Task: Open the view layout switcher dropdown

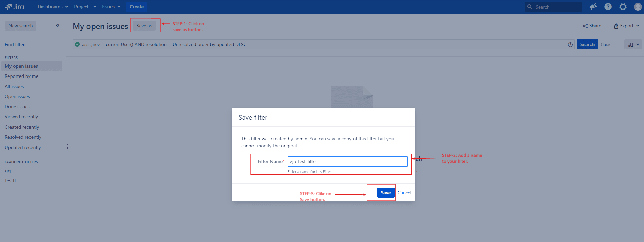Action: pyautogui.click(x=633, y=44)
